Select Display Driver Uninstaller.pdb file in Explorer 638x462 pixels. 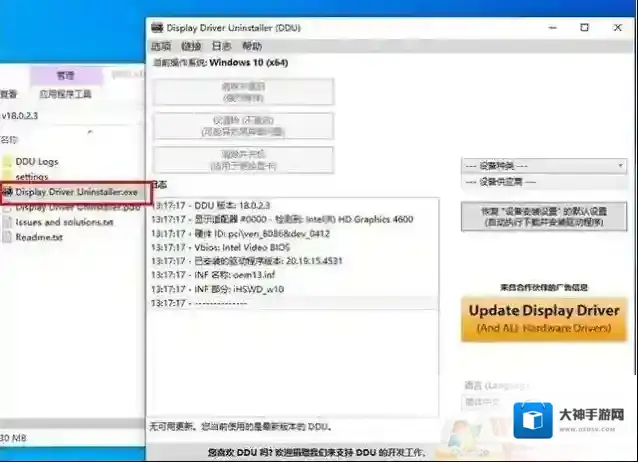pyautogui.click(x=77, y=207)
